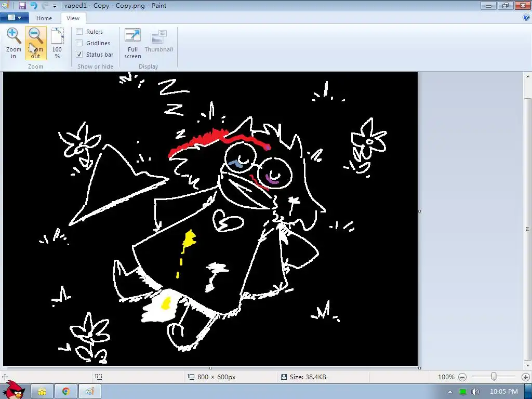Click the minus zoom button in status bar

462,377
